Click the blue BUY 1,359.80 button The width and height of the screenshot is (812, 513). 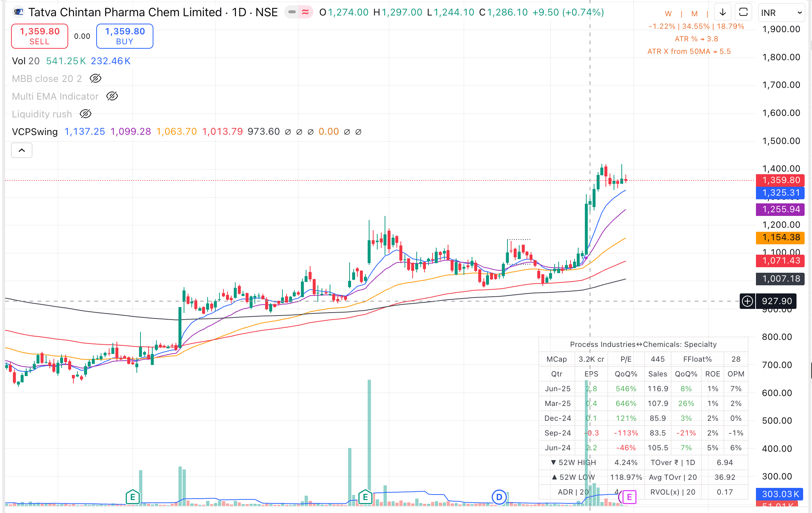pyautogui.click(x=125, y=36)
